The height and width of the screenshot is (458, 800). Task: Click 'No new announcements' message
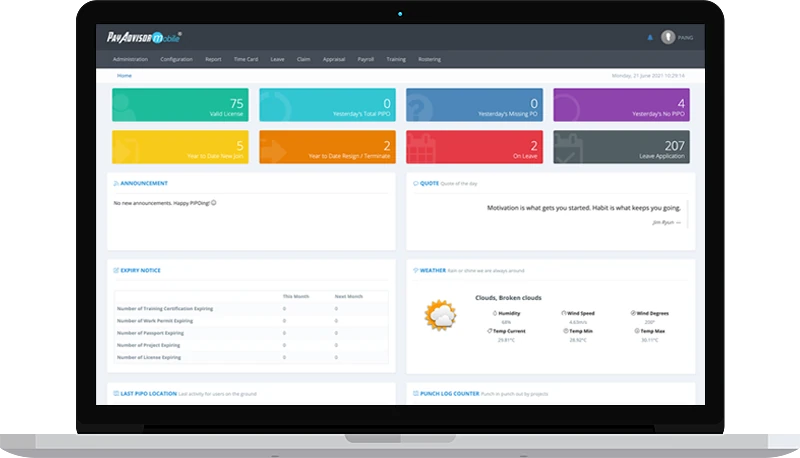[165, 203]
